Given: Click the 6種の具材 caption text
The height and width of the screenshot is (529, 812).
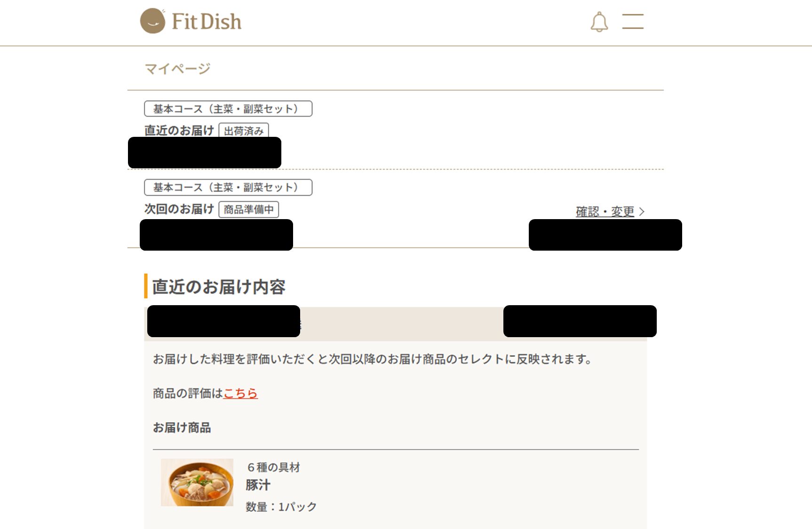Looking at the screenshot, I should click(273, 467).
